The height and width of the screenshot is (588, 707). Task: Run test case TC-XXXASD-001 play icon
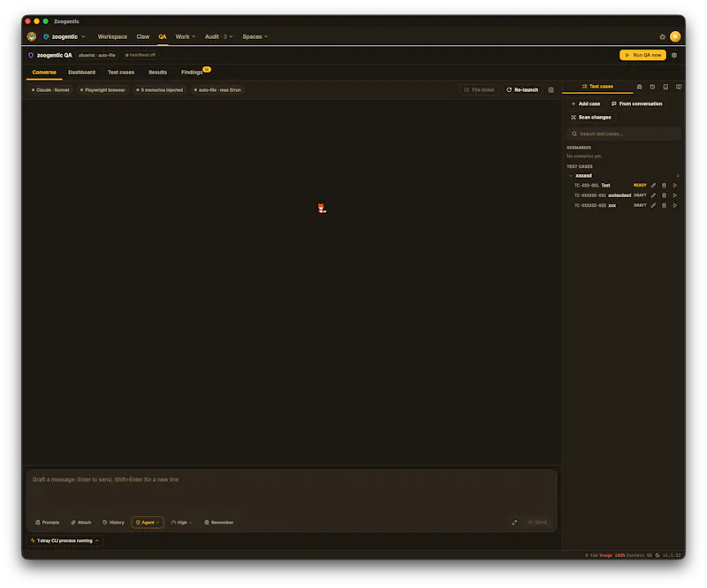pyautogui.click(x=675, y=195)
